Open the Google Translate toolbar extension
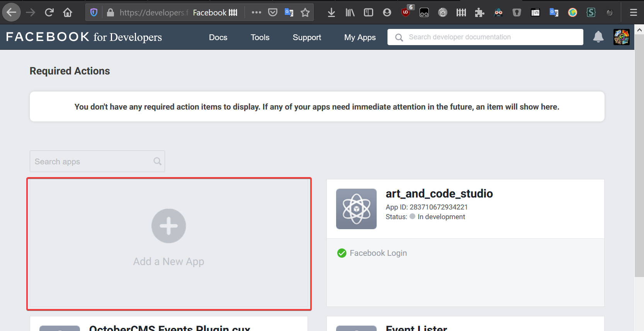 coord(554,12)
